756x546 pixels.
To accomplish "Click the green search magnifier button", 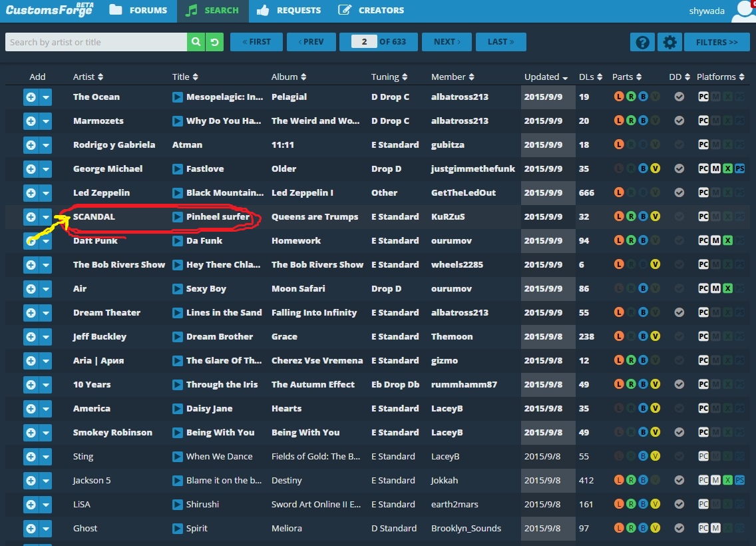I will [196, 42].
